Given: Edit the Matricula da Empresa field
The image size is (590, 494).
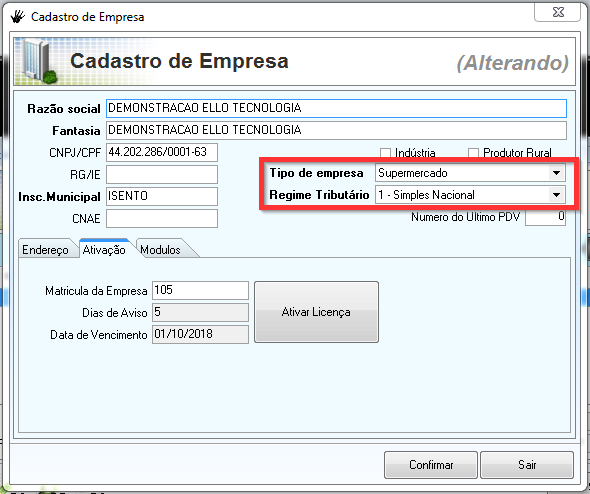Looking at the screenshot, I should click(x=201, y=290).
